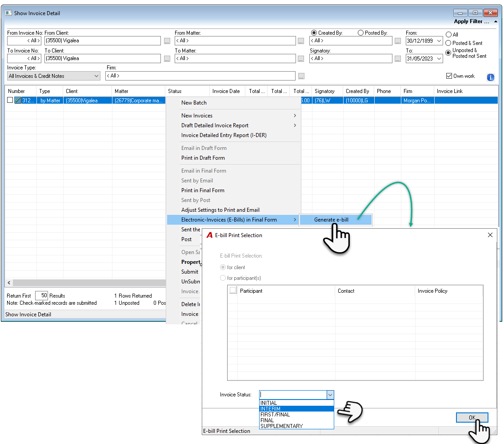This screenshot has height=444, width=504.
Task: Expand the Invoice Status combo box arrow
Action: point(330,395)
